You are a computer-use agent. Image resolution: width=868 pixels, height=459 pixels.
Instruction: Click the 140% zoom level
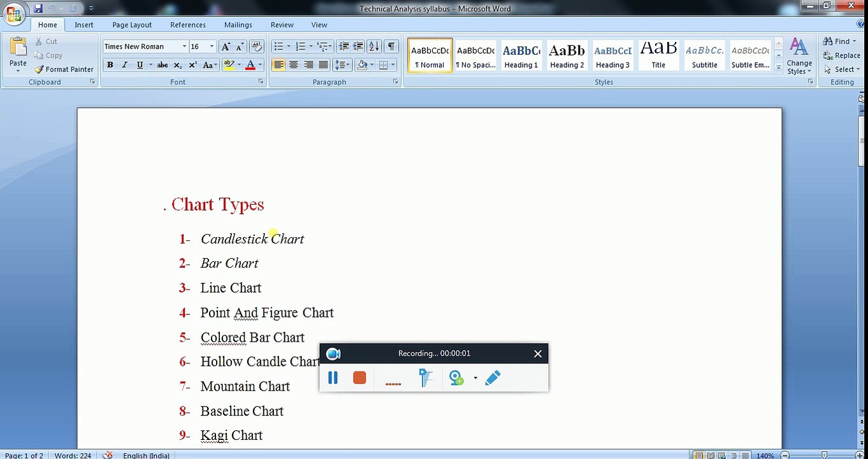765,455
